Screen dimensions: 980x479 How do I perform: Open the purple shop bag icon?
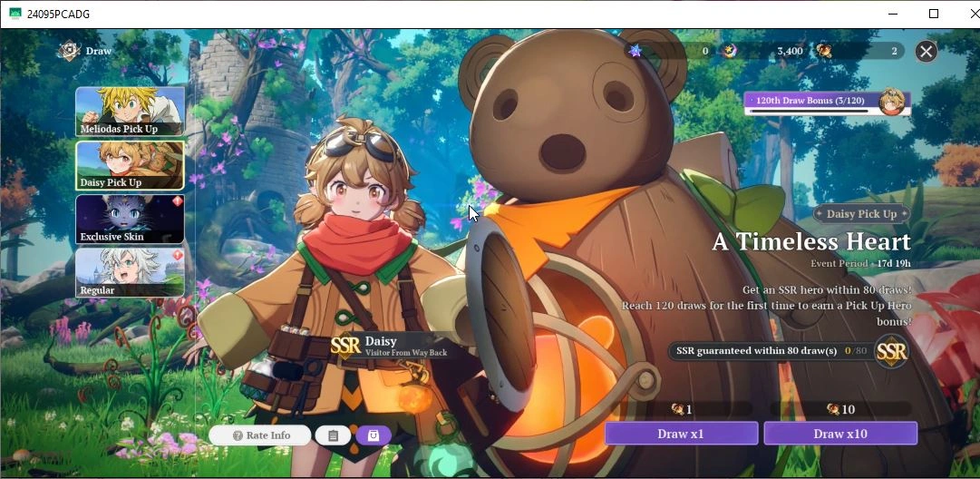(x=374, y=435)
